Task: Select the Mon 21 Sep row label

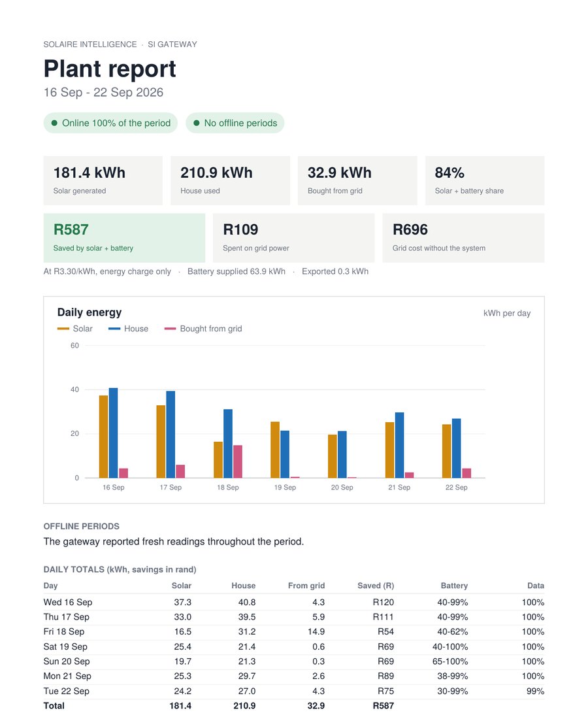Action: 67,676
